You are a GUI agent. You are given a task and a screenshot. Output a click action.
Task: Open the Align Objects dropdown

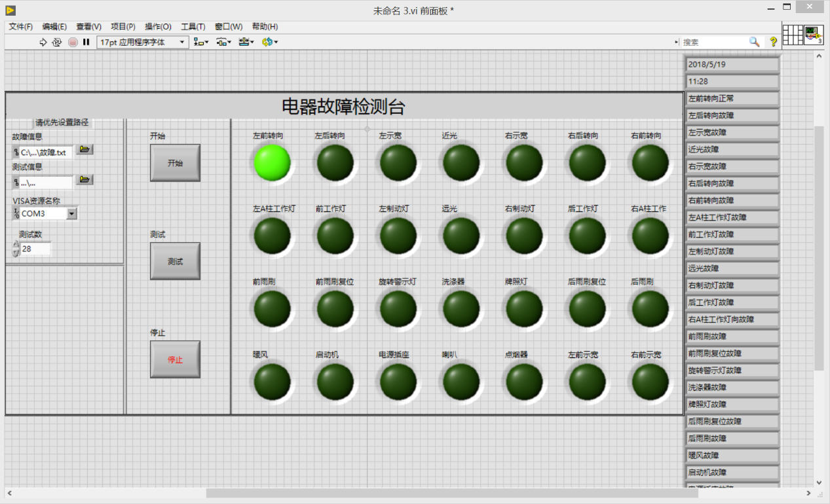click(x=201, y=42)
